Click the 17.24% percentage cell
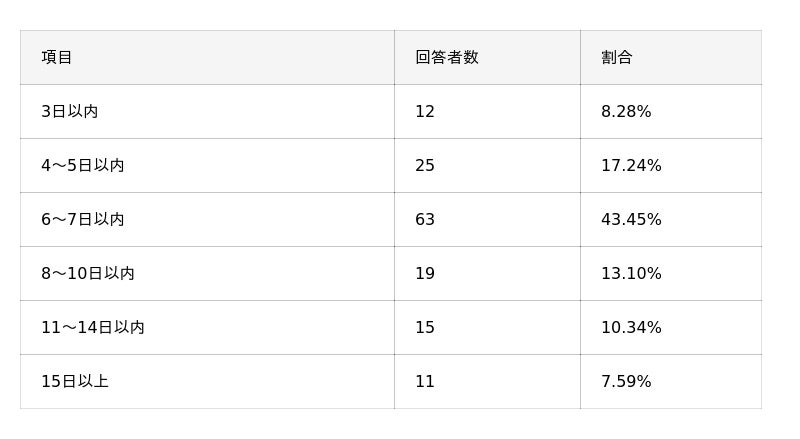800x439 pixels. [x=631, y=166]
